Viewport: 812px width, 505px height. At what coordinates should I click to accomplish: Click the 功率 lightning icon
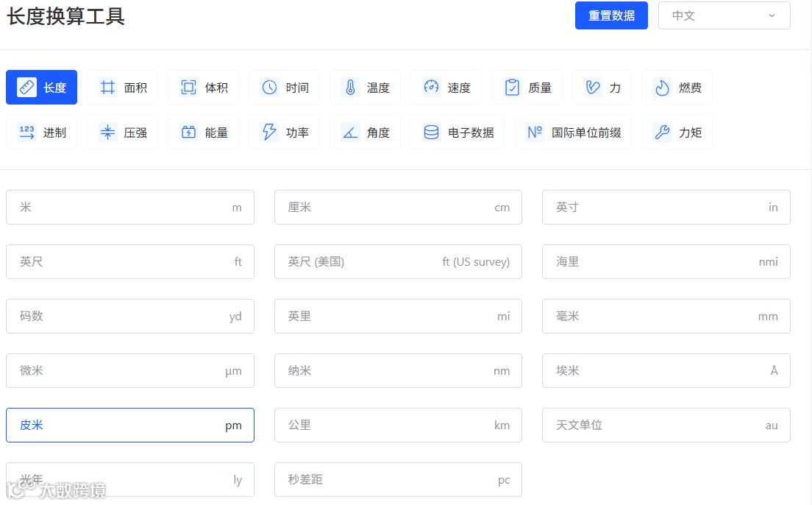click(269, 133)
